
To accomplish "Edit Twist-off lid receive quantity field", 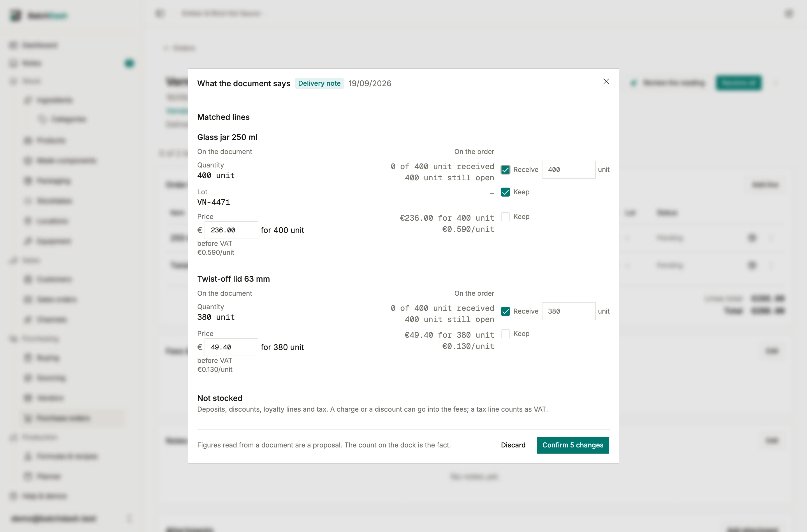I will [x=568, y=311].
